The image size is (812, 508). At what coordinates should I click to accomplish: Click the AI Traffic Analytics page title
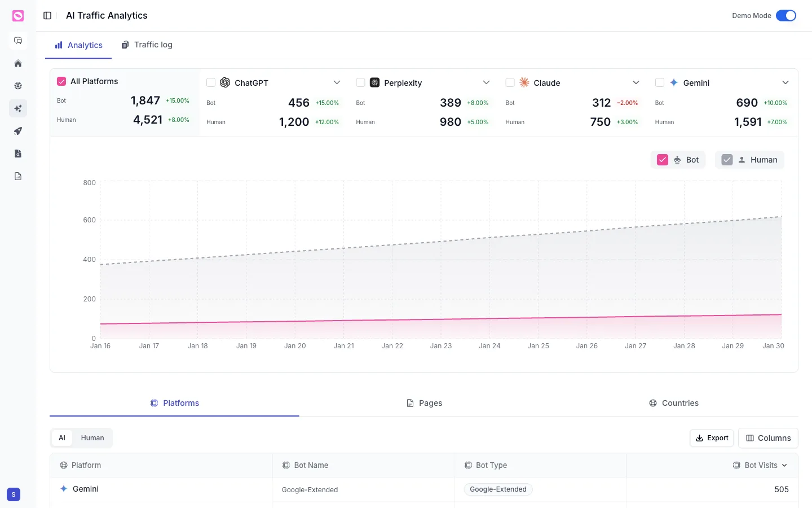(x=107, y=16)
